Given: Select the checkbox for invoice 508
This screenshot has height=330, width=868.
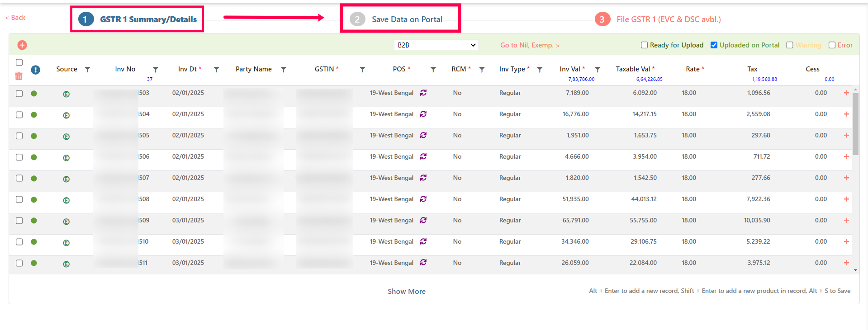Looking at the screenshot, I should [19, 199].
